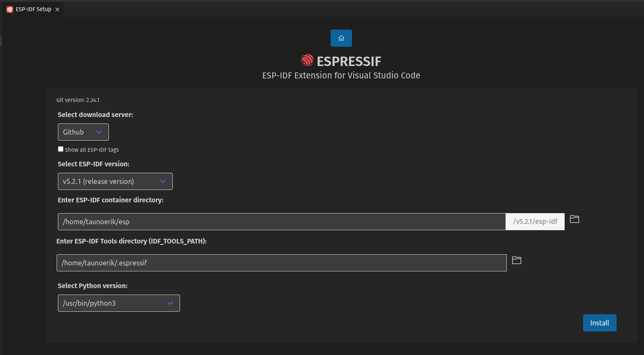Screen dimensions: 644x355
Task: Click the /home/taunoerik/.espressif tools path field
Action: (281, 263)
